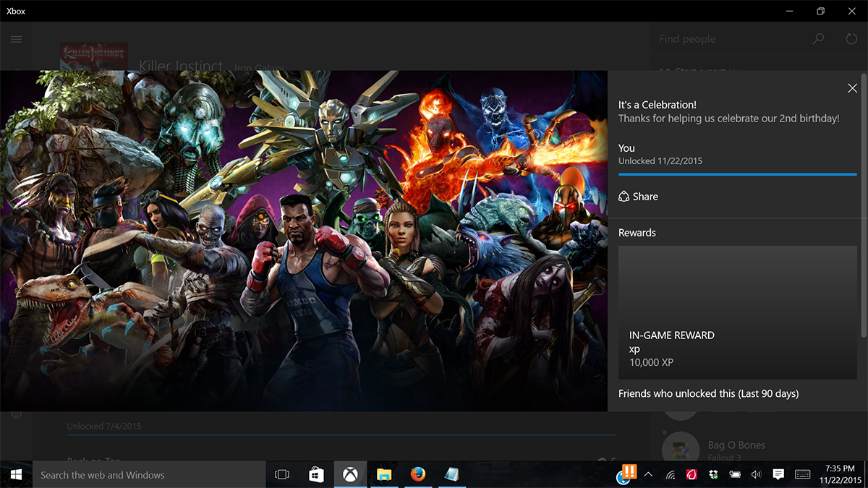868x488 pixels.
Task: Click the "Search the web and Windows" box
Action: (x=150, y=475)
